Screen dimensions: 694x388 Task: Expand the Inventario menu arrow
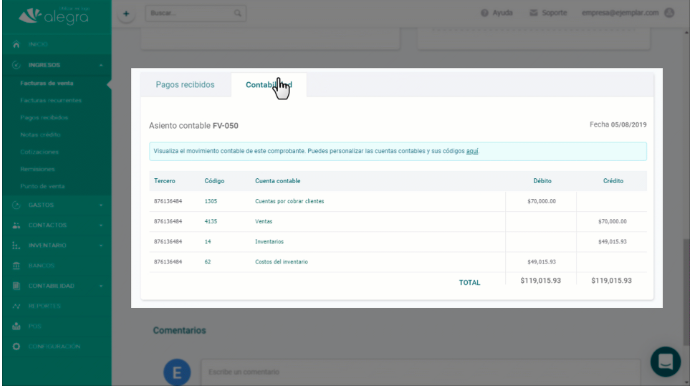point(101,245)
